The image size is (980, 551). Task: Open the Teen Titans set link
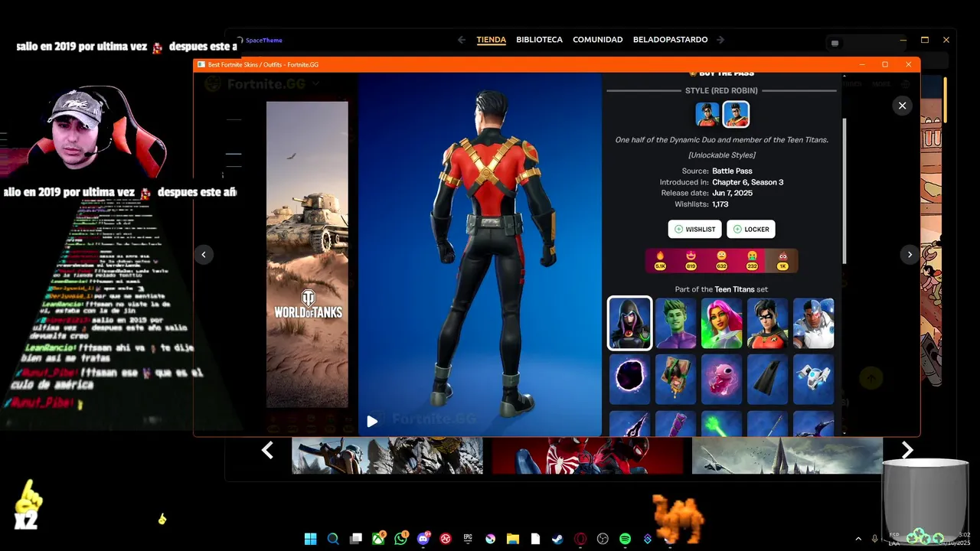click(735, 289)
